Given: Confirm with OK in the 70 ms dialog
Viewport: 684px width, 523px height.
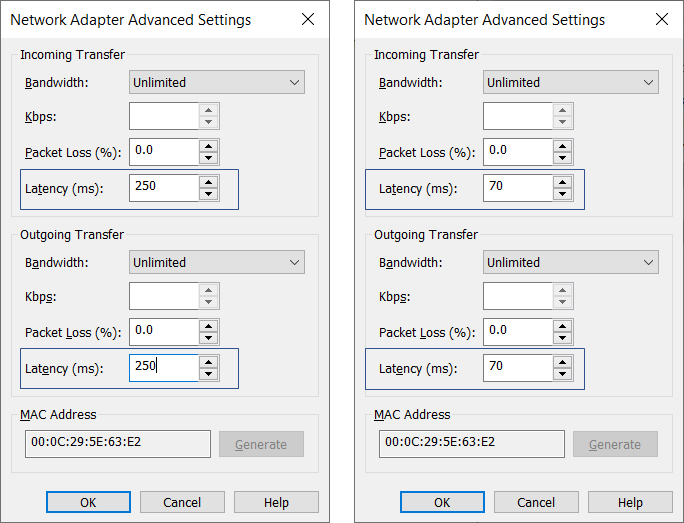Looking at the screenshot, I should tap(442, 502).
